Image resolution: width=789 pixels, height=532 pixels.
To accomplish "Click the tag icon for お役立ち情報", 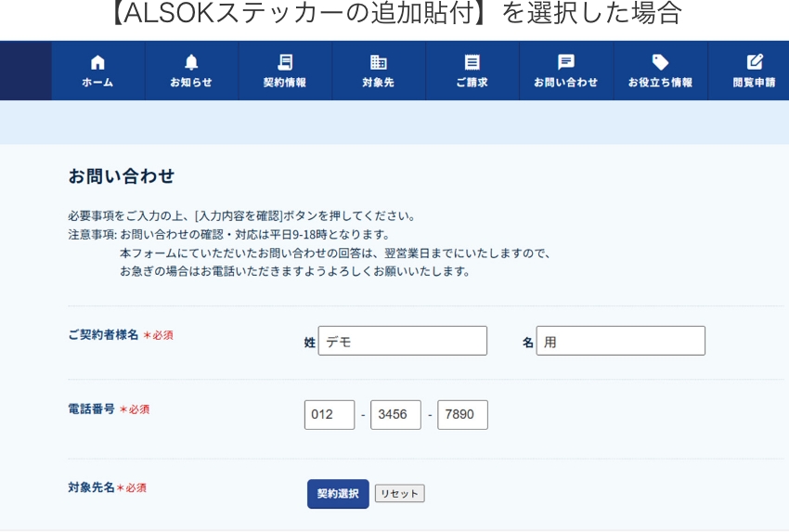I will click(660, 62).
